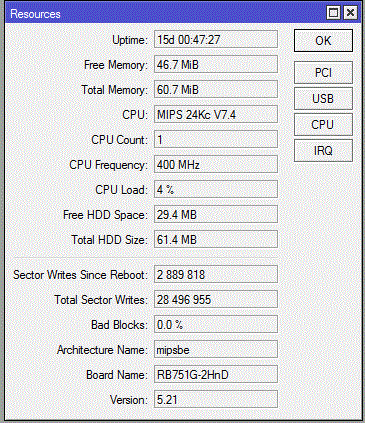Screen dimensions: 365x423
Task: Click the 'Total HDD Size:' label
Action: click(109, 240)
